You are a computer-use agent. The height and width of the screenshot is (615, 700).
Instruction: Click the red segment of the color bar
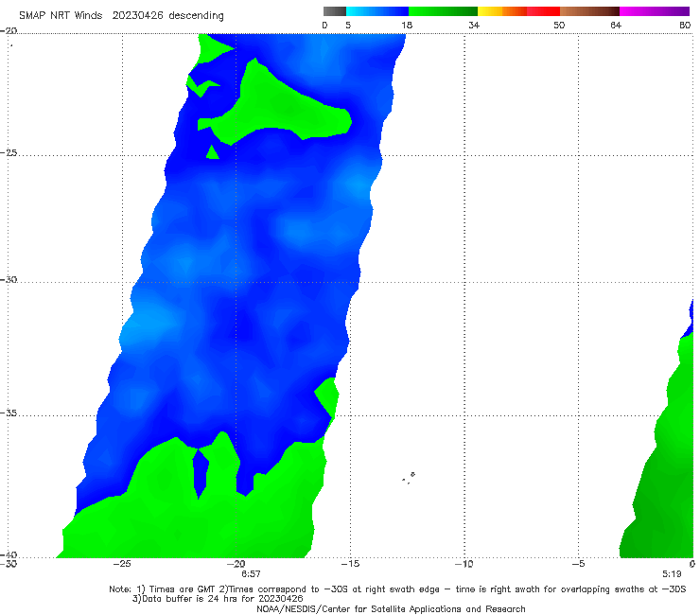543,11
